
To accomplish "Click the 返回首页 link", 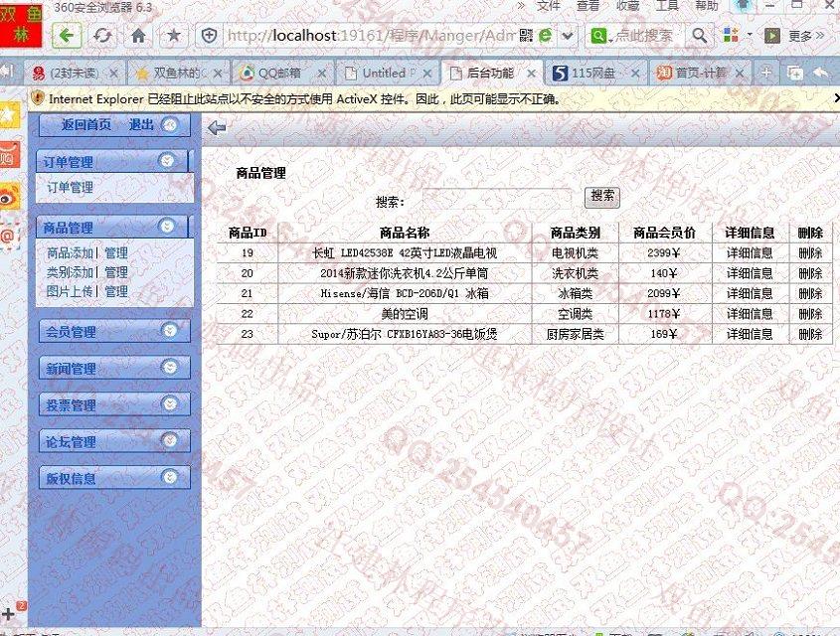I will (86, 125).
